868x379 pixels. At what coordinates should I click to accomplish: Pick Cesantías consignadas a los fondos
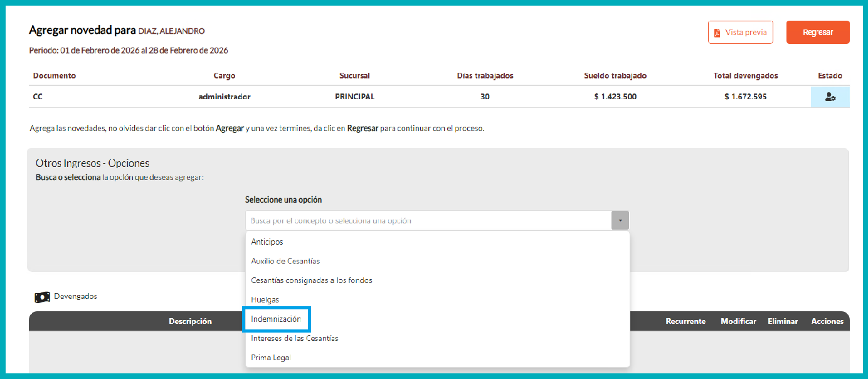coord(312,280)
